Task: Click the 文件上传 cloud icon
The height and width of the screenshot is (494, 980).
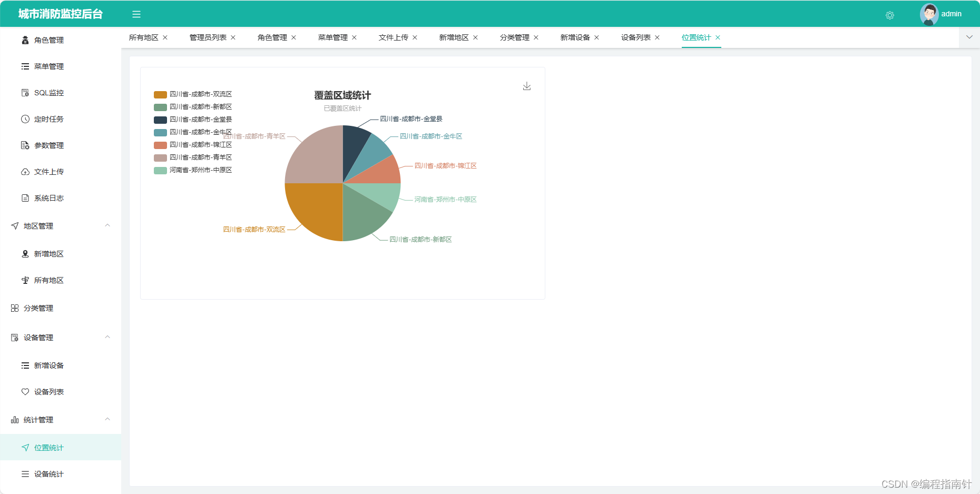Action: (x=25, y=172)
